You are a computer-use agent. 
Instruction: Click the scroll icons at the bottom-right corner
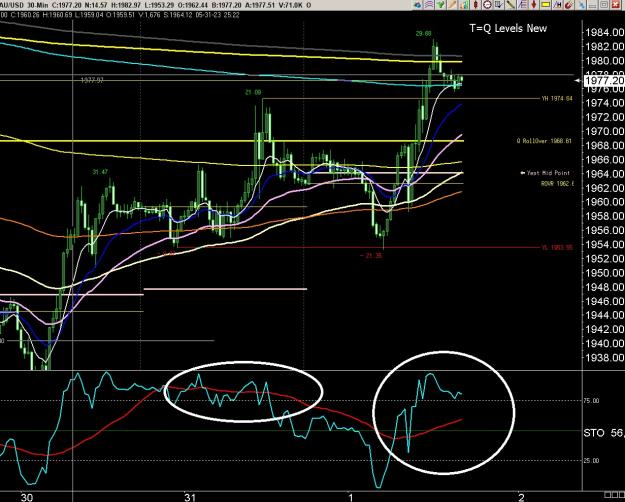(614, 495)
